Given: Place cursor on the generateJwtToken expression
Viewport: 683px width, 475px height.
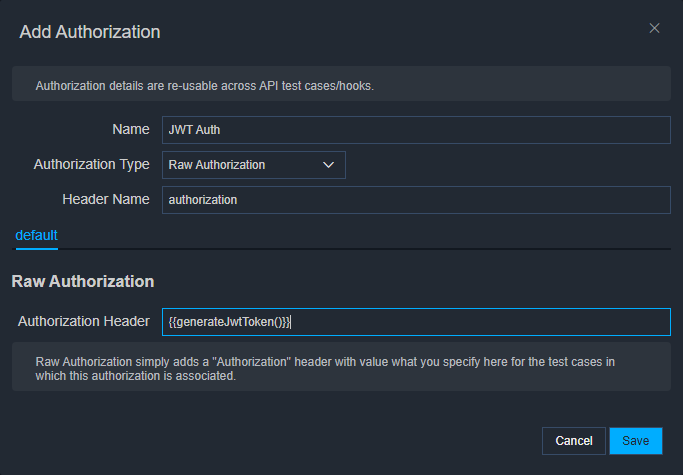Looking at the screenshot, I should coord(229,322).
